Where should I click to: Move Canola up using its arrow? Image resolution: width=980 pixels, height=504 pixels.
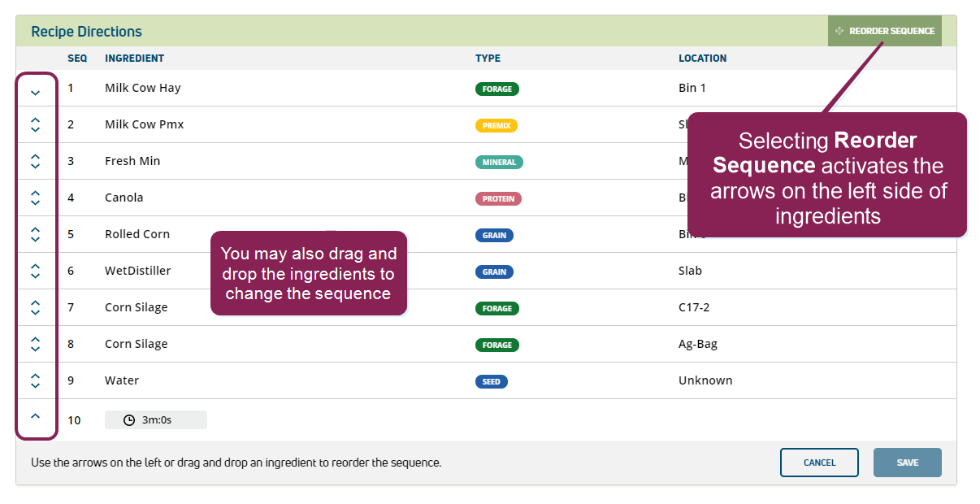point(35,193)
